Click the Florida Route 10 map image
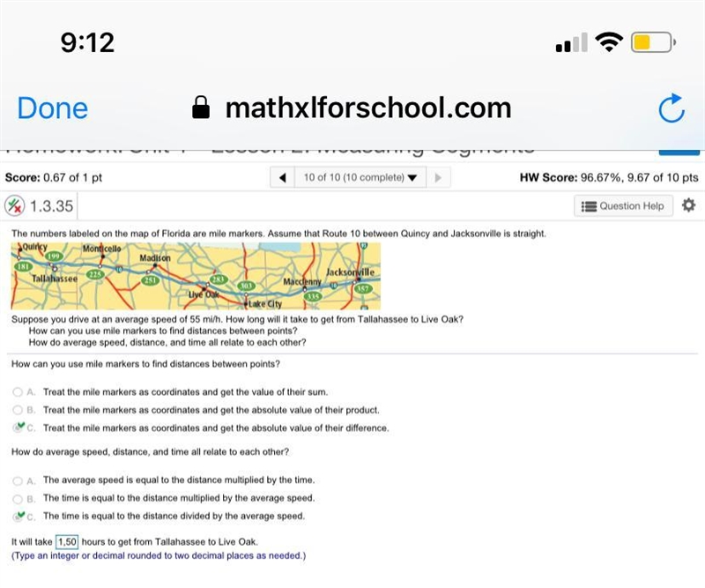 point(196,276)
